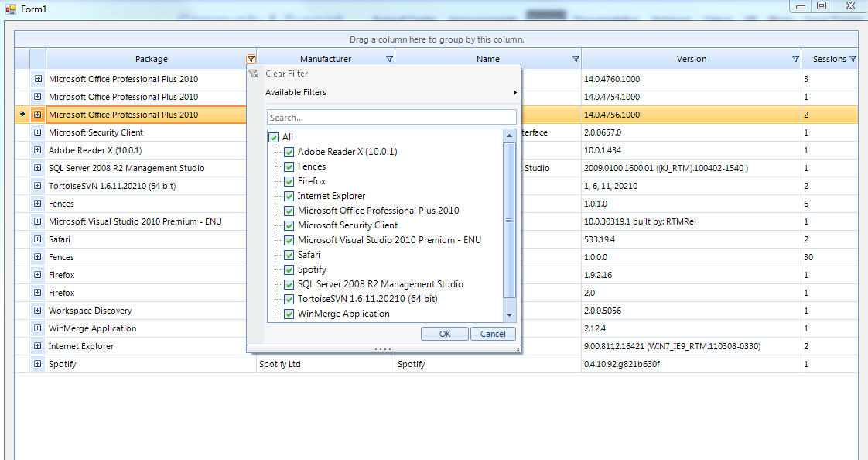This screenshot has height=460, width=868.
Task: Uncheck the Safari filter checkbox
Action: coord(289,255)
